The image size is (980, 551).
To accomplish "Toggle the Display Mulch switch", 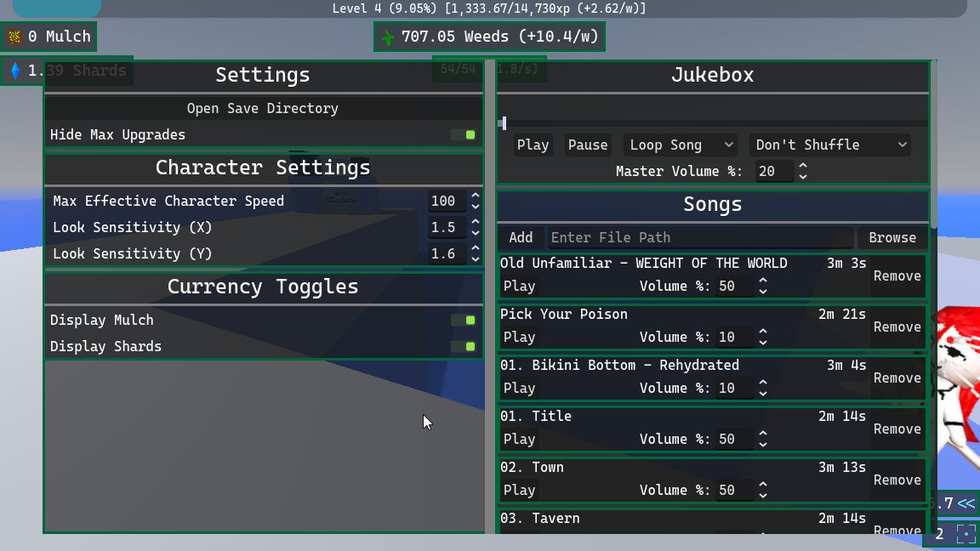I will coord(464,321).
